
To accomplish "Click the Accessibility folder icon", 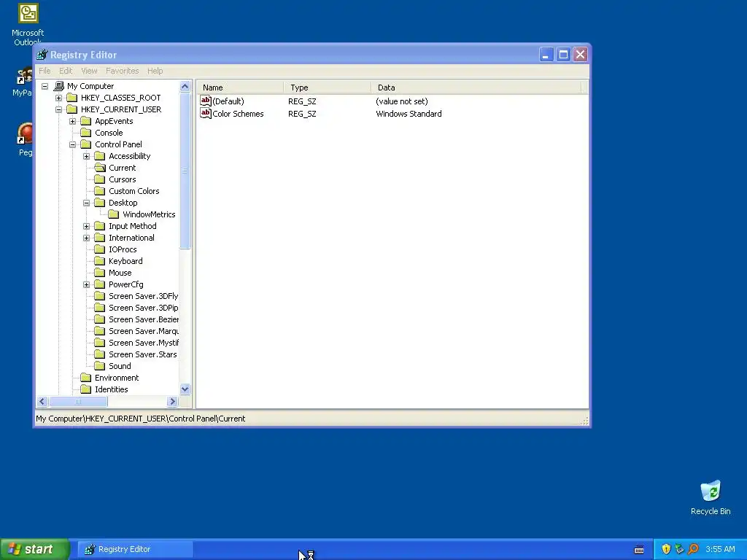I will click(99, 156).
